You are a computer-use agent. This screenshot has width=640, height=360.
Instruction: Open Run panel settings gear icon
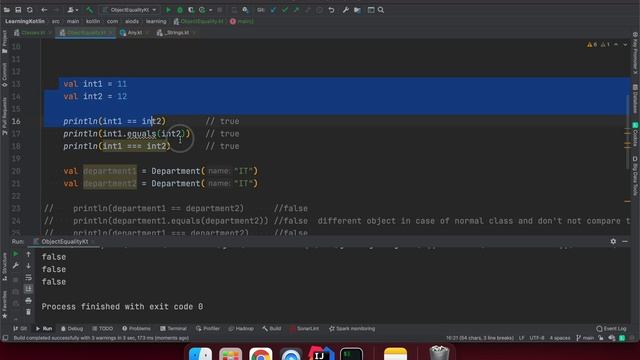point(613,241)
